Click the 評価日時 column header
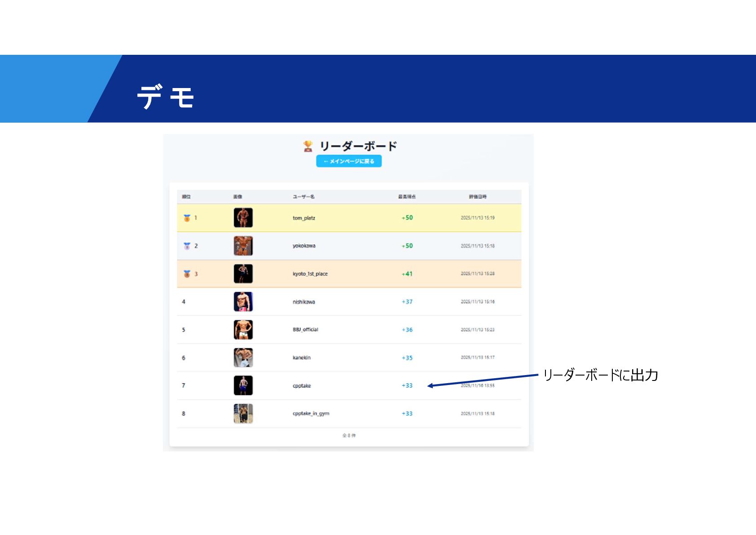The width and height of the screenshot is (756, 535). pyautogui.click(x=478, y=197)
